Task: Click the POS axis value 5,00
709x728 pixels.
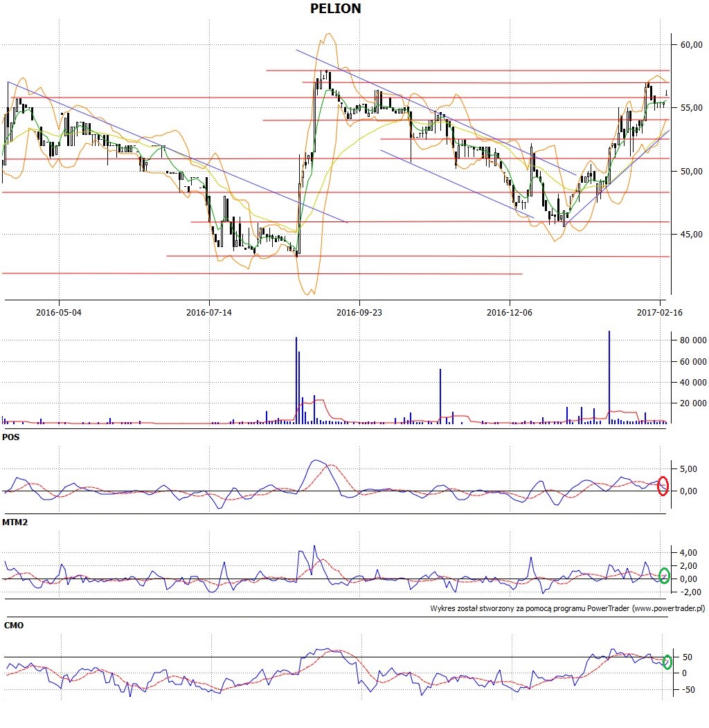Action: [688, 469]
